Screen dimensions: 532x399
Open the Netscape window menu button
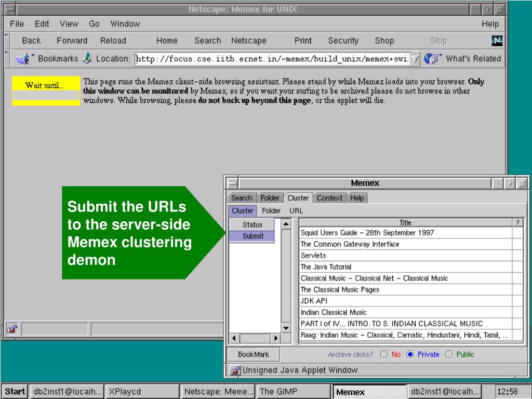9,9
